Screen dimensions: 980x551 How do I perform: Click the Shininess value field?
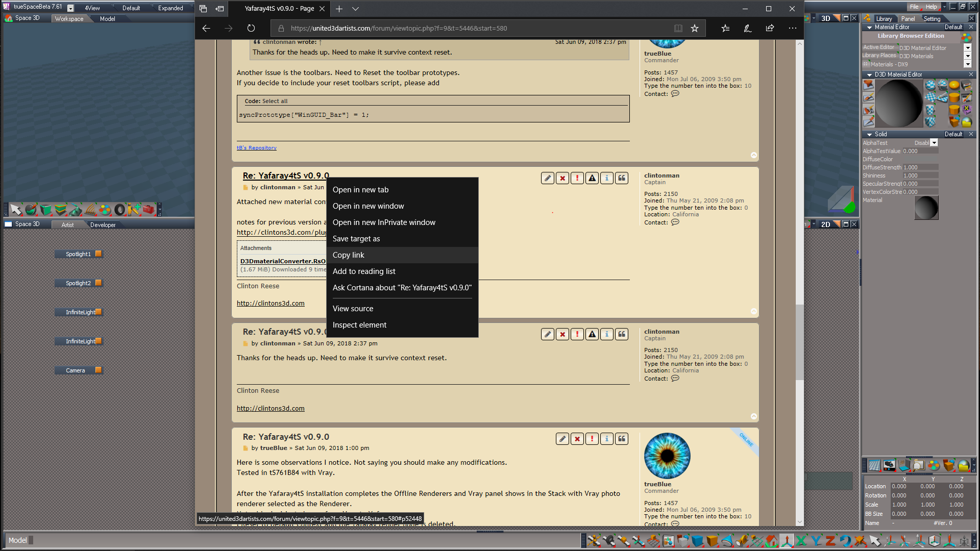pyautogui.click(x=920, y=176)
